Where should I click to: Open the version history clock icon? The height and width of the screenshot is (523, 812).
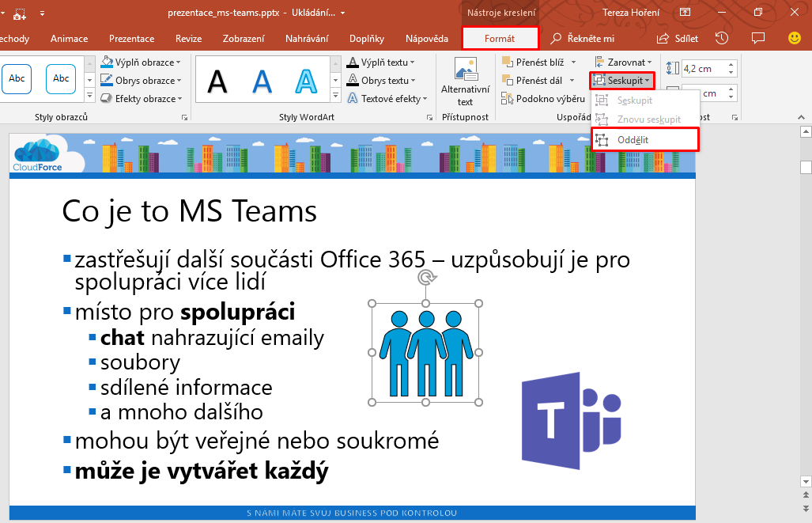[x=721, y=38]
